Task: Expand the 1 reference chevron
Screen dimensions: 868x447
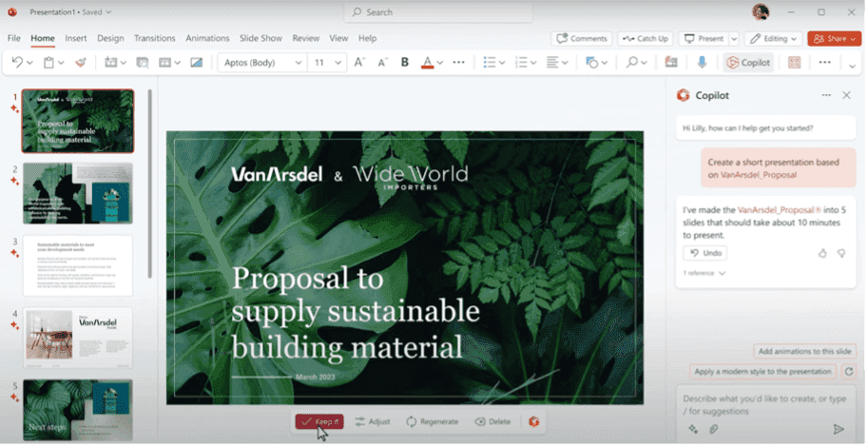Action: point(723,274)
